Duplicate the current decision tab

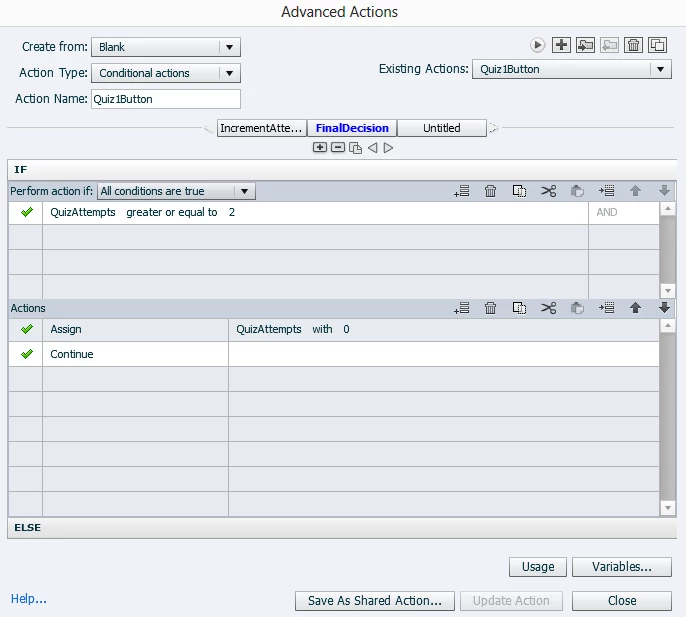(x=355, y=148)
